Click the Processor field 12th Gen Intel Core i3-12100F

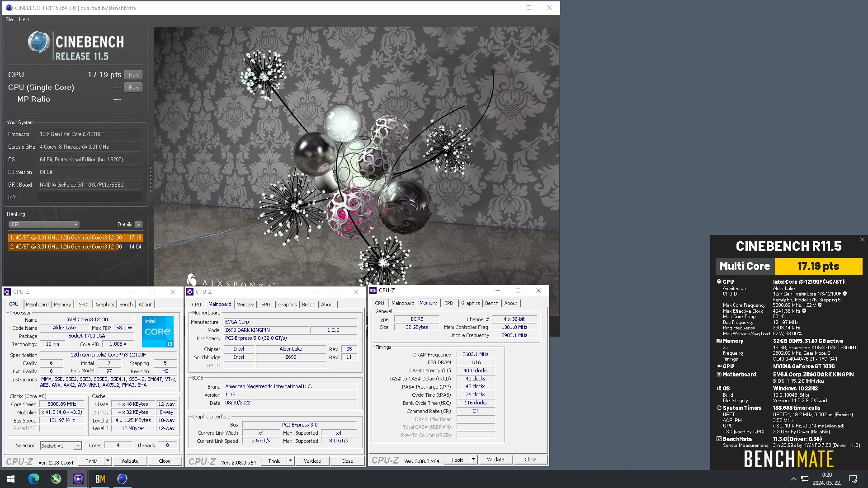coord(90,134)
